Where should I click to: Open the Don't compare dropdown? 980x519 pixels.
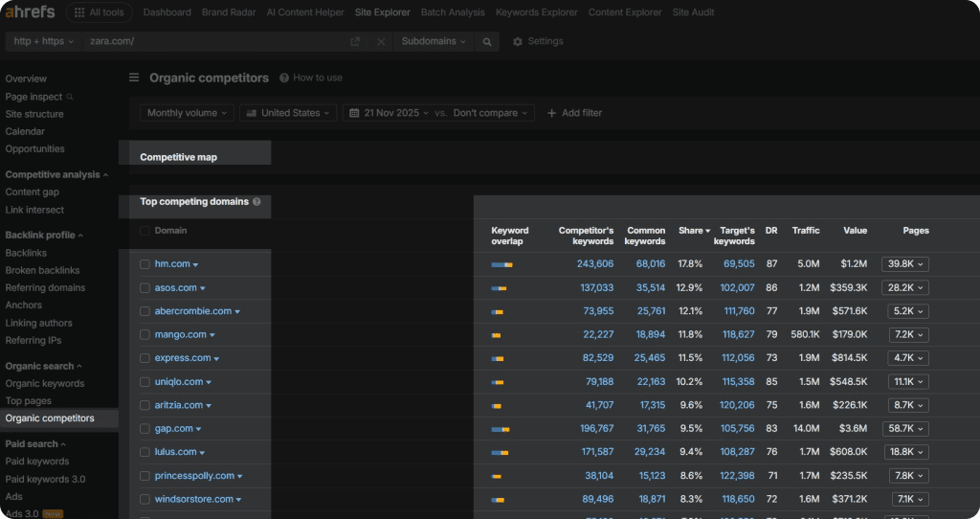tap(491, 113)
